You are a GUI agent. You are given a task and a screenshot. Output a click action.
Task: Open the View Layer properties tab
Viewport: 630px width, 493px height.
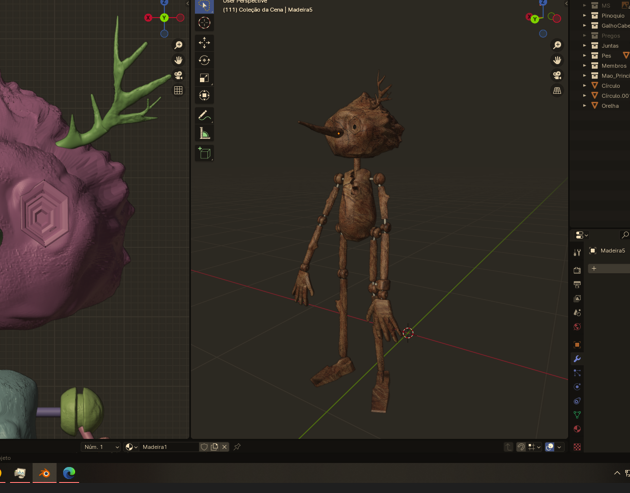(x=577, y=299)
